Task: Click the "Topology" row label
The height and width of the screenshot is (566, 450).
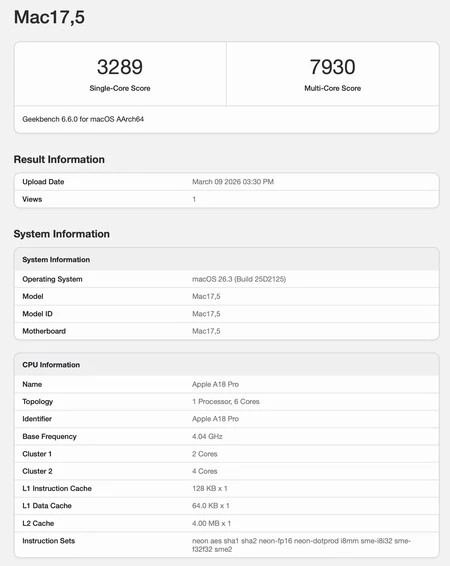Action: (38, 401)
